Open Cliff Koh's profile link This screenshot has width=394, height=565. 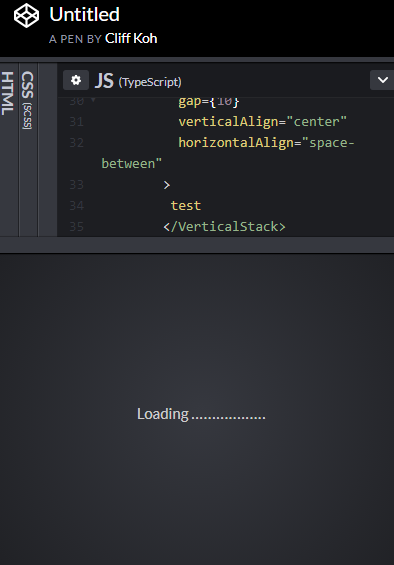click(x=131, y=38)
